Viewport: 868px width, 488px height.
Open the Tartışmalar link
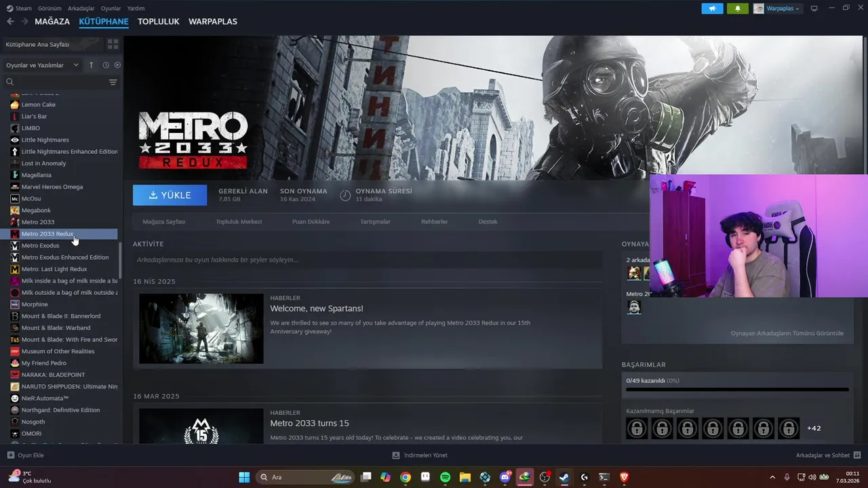pyautogui.click(x=375, y=222)
